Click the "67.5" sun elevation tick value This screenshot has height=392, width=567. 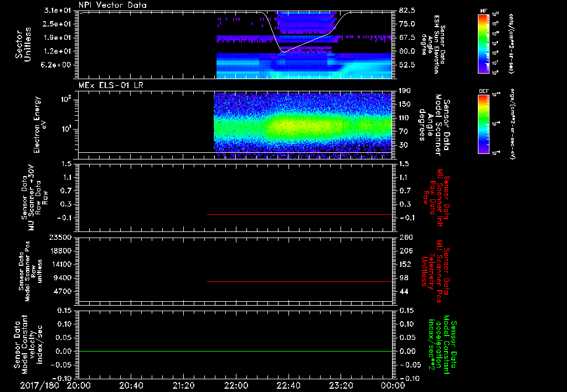pos(407,38)
